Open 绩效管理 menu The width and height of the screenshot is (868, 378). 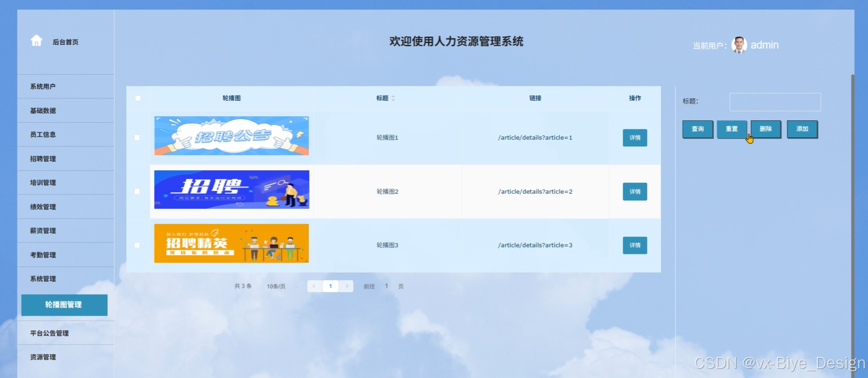pyautogui.click(x=65, y=206)
